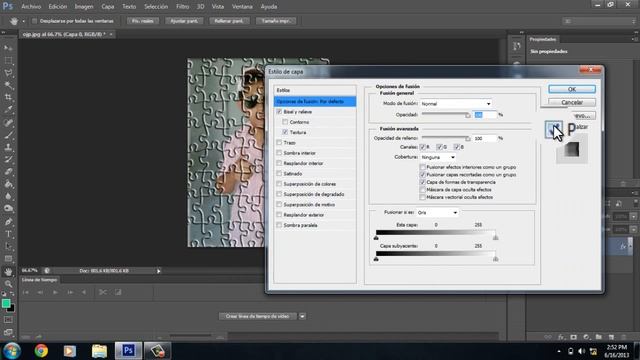Open the Edición menu
640x360 pixels.
coord(58,7)
